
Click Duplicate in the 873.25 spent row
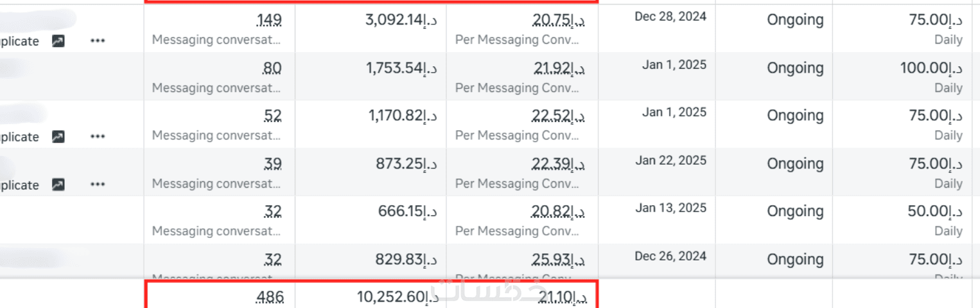pyautogui.click(x=19, y=185)
